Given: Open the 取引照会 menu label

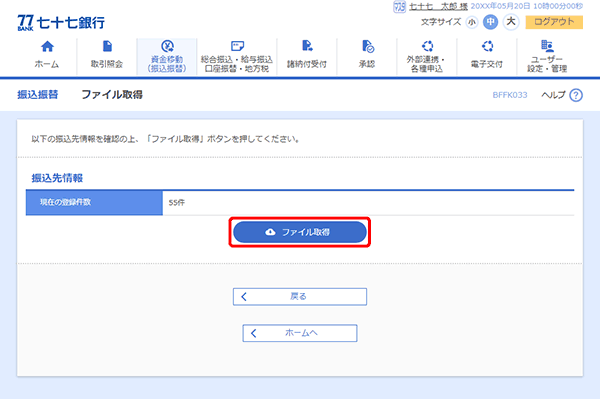Looking at the screenshot, I should pos(107,64).
